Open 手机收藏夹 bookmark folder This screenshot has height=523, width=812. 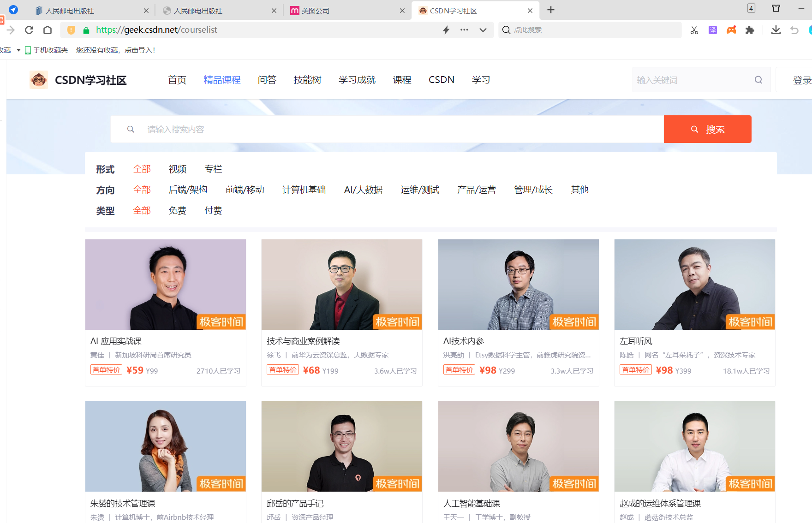point(46,50)
